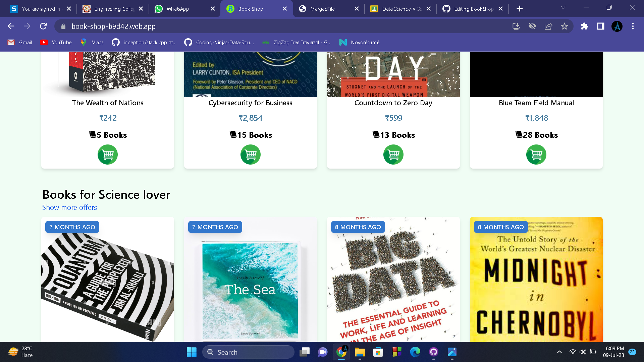
Task: Expand the tab search chevron
Action: click(x=563, y=7)
